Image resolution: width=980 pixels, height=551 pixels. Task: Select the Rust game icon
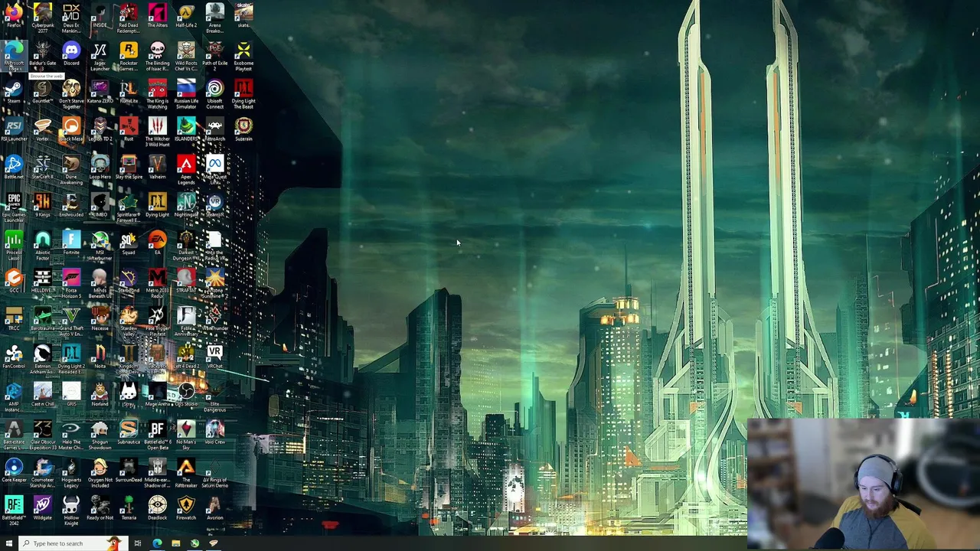click(129, 129)
